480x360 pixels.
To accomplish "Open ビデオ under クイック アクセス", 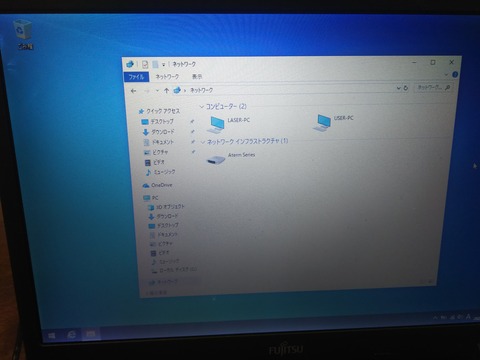I will click(x=155, y=162).
